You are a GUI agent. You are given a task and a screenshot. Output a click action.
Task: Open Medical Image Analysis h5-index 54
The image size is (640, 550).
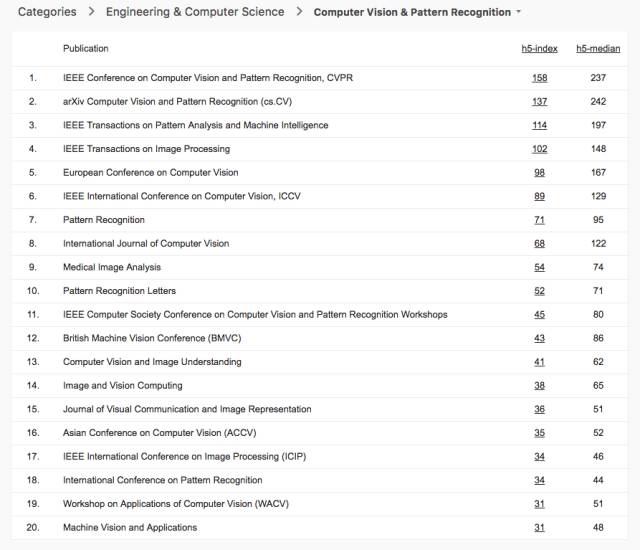pyautogui.click(x=539, y=267)
